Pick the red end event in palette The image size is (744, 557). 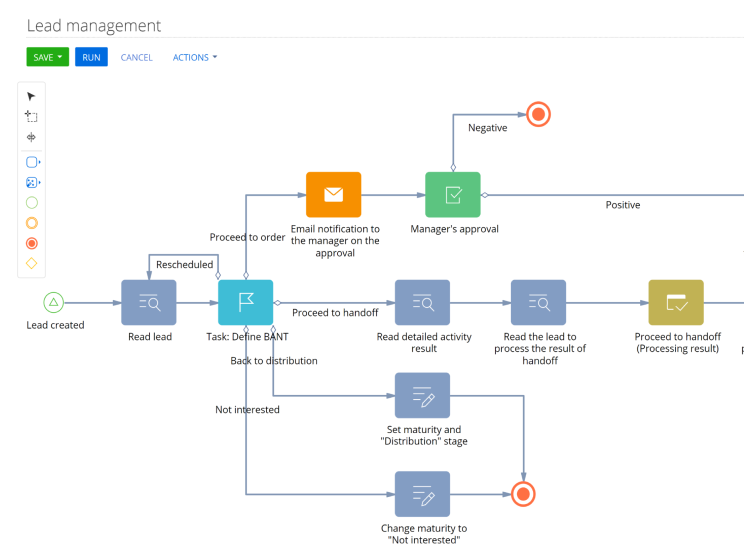coord(31,243)
